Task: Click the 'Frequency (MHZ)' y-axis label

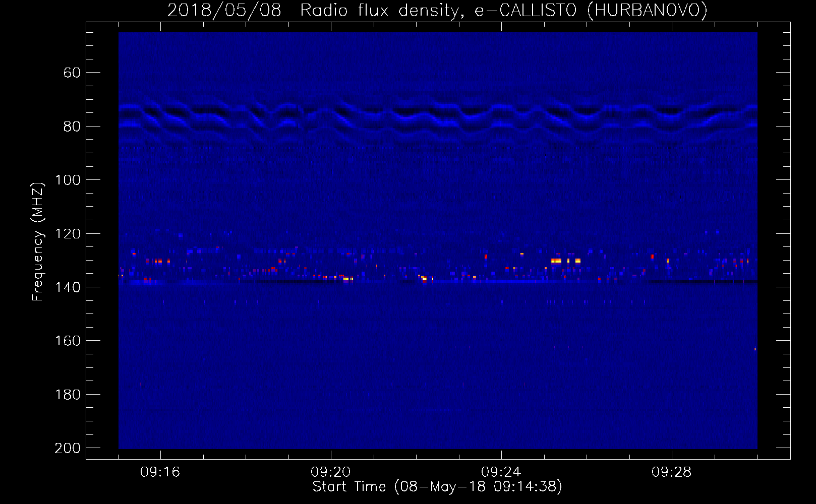Action: coord(38,241)
